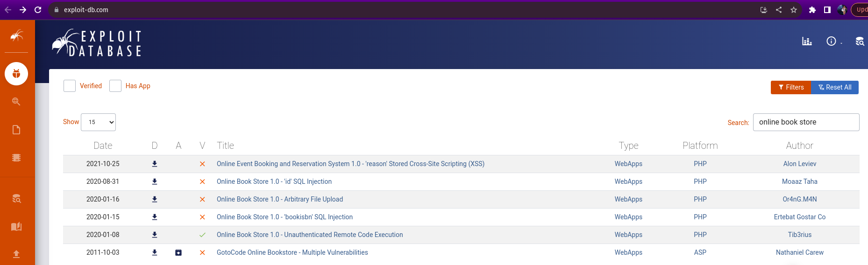Click the Exploits bug icon in sidebar
This screenshot has width=868, height=265.
[x=16, y=74]
